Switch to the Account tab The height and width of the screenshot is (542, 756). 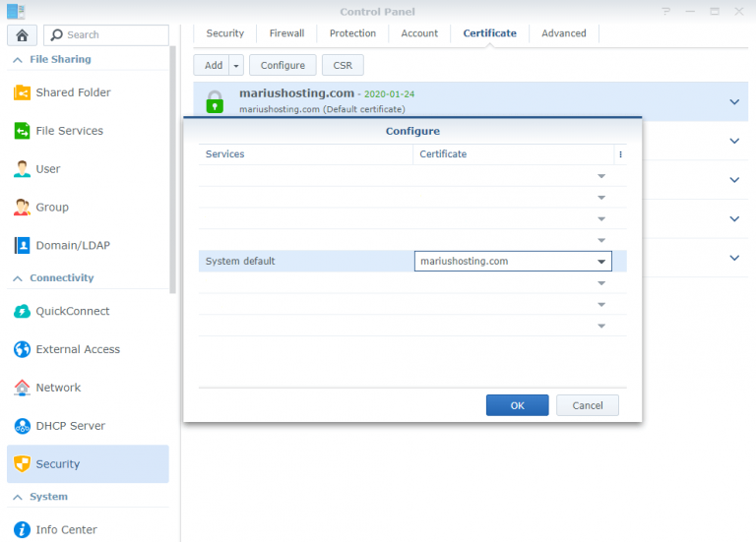419,33
